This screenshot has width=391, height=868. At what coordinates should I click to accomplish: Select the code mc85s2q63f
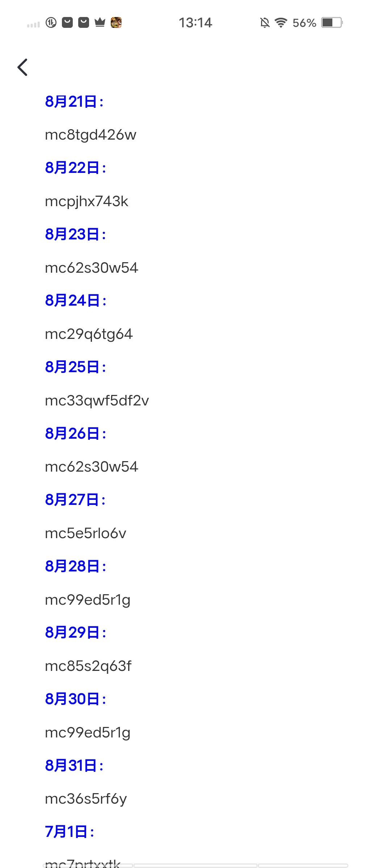[x=88, y=666]
